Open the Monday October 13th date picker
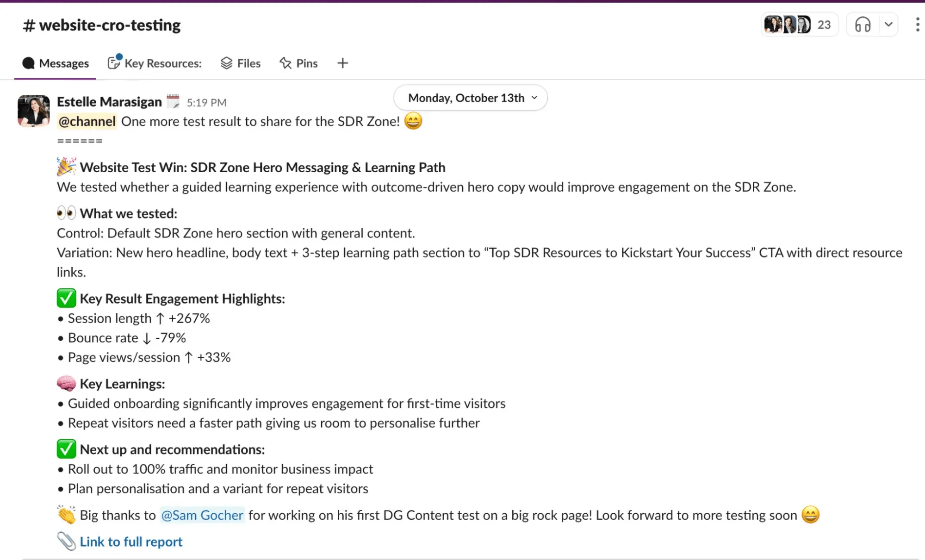The height and width of the screenshot is (560, 925). click(x=470, y=98)
